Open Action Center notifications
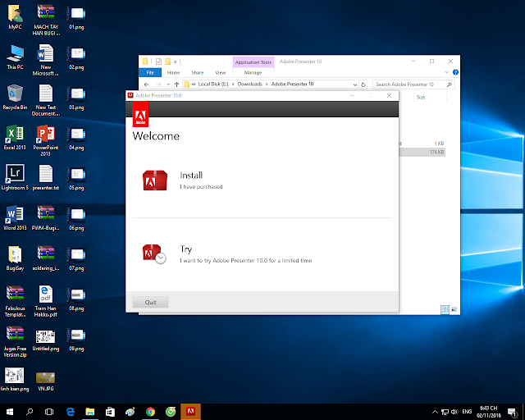 pos(512,413)
